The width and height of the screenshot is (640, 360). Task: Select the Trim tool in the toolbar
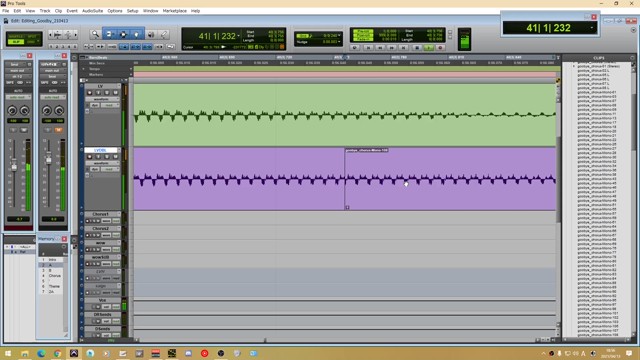(109, 35)
